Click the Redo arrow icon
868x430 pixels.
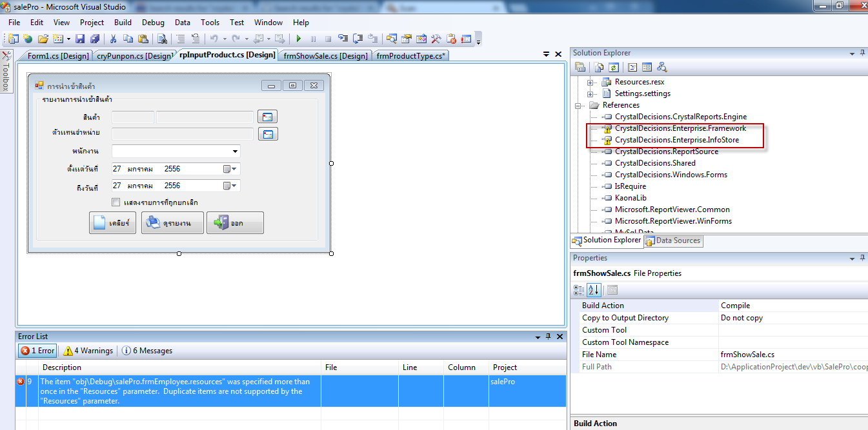click(x=236, y=39)
